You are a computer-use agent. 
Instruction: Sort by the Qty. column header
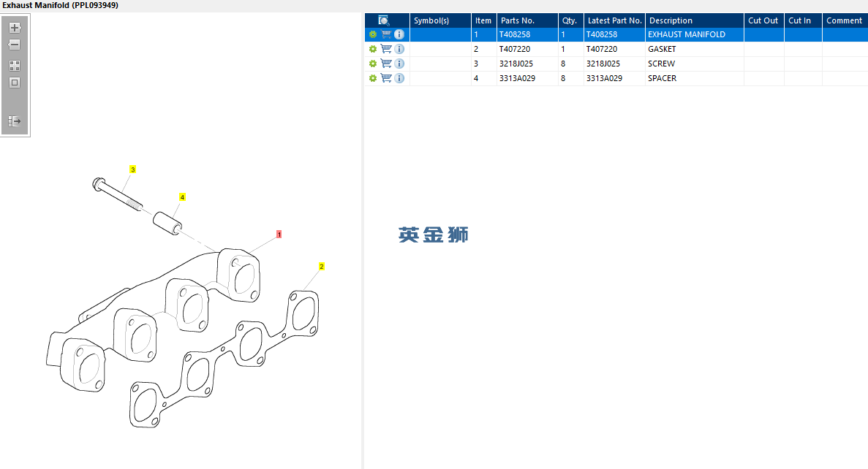pos(570,20)
